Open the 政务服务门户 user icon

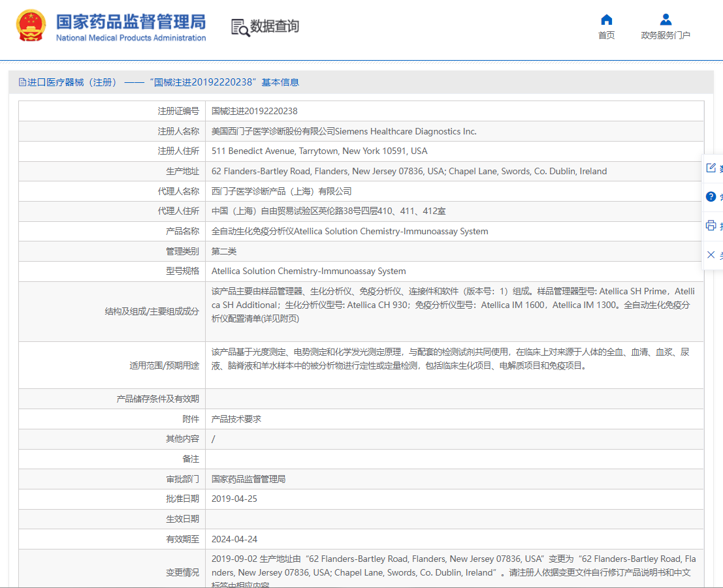coord(666,20)
